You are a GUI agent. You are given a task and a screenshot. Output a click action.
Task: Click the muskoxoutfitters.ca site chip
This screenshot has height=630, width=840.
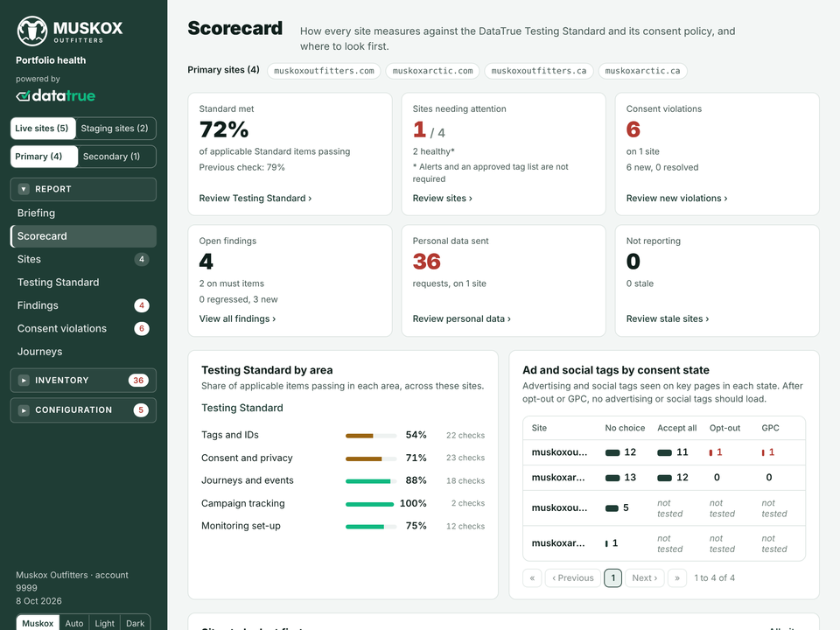[539, 71]
